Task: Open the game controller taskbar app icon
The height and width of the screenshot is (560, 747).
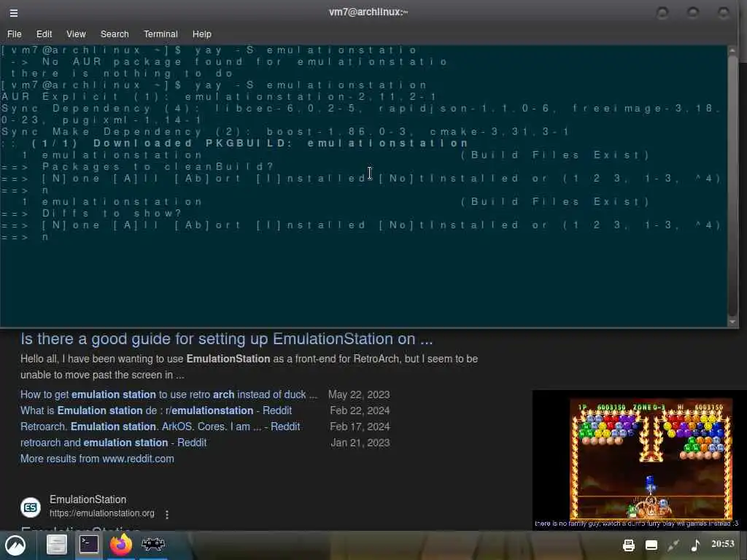Action: pyautogui.click(x=153, y=544)
